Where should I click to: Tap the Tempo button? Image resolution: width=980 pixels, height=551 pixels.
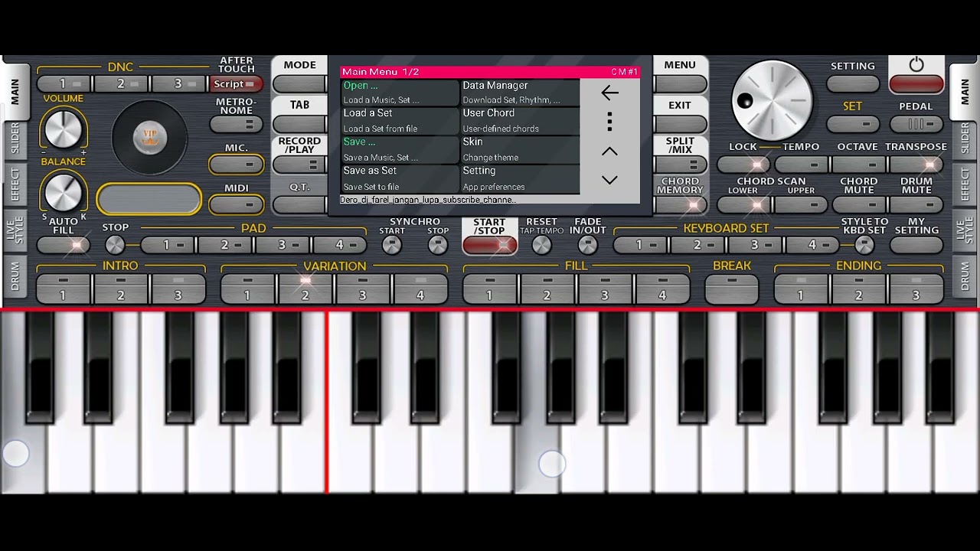point(801,164)
